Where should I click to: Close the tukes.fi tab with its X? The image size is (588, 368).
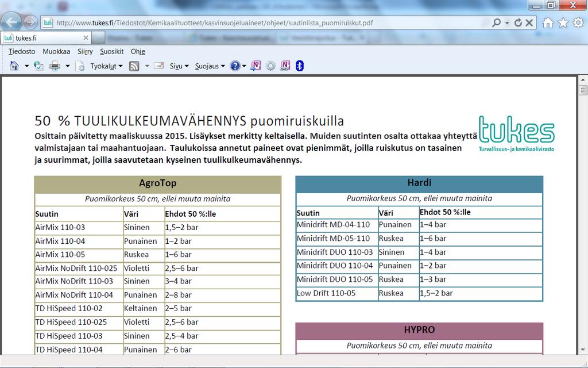point(86,38)
